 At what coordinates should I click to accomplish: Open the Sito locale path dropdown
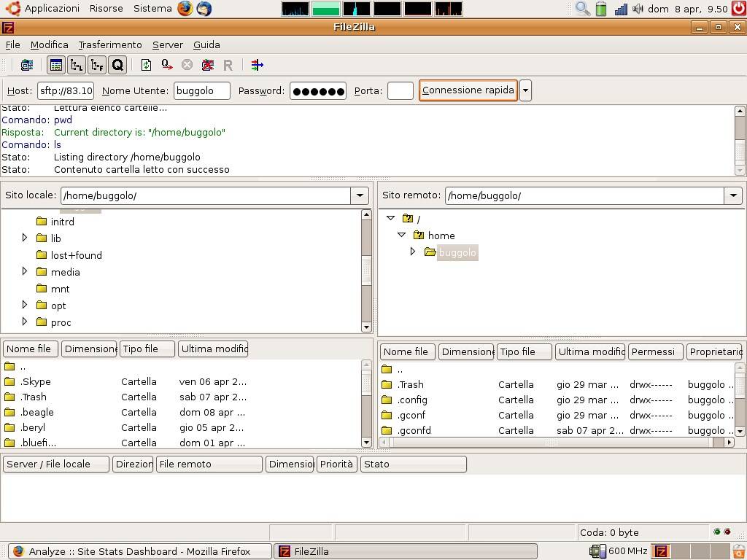360,195
